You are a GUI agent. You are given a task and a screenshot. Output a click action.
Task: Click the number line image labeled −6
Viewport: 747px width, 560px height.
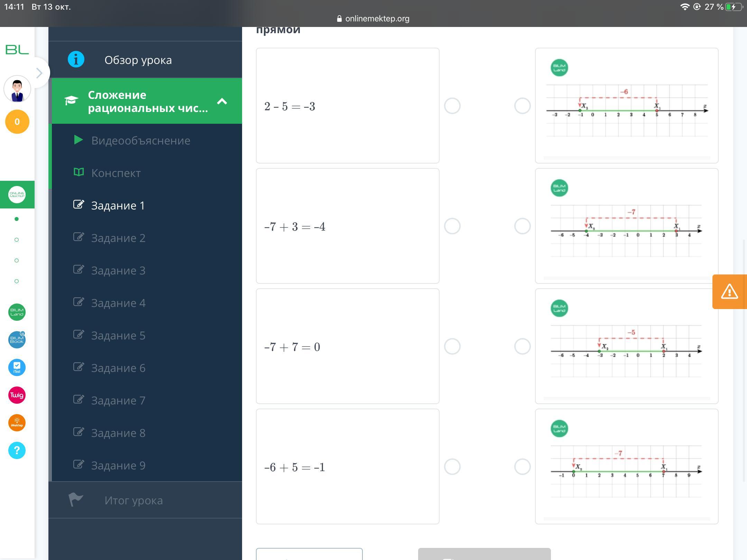(626, 106)
